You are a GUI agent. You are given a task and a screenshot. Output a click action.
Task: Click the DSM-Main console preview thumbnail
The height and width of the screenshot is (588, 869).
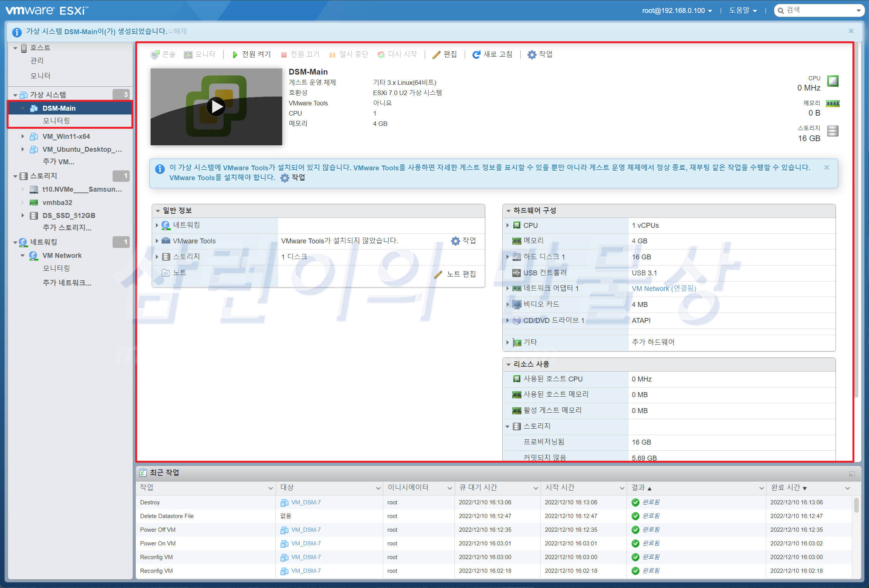click(x=216, y=106)
